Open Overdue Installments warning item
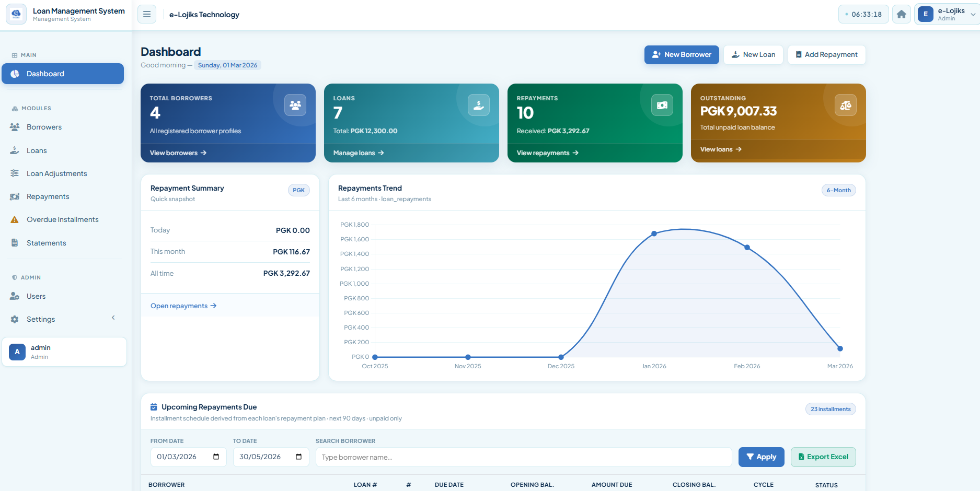Screen dimensions: 980x491 pos(62,219)
